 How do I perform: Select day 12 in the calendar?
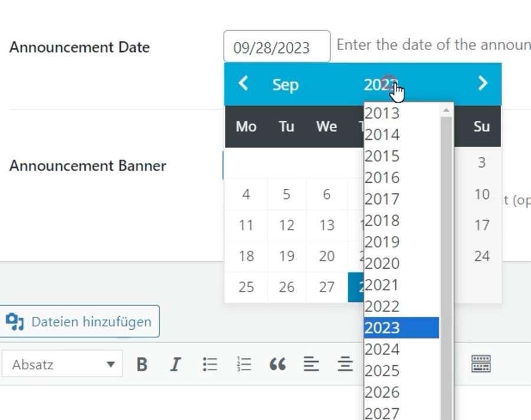[287, 225]
